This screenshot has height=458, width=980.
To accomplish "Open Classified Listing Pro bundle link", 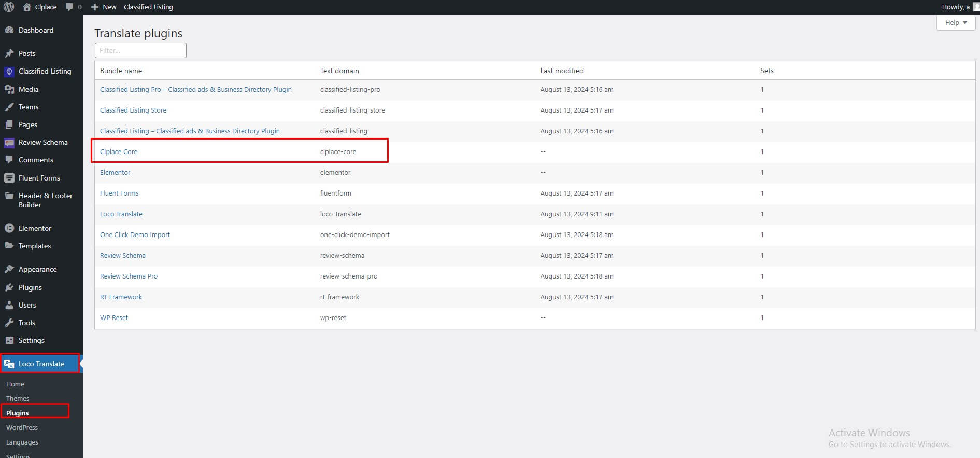I will coord(196,89).
